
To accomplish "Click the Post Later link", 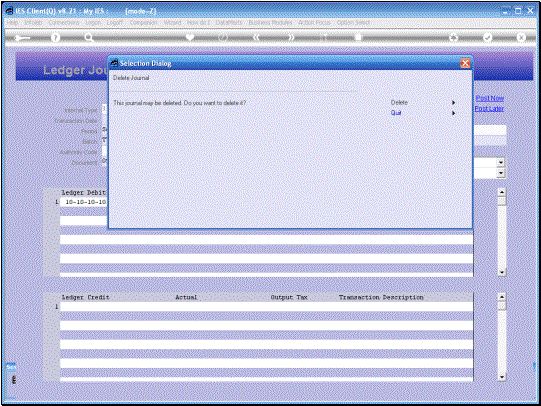I will [x=489, y=108].
